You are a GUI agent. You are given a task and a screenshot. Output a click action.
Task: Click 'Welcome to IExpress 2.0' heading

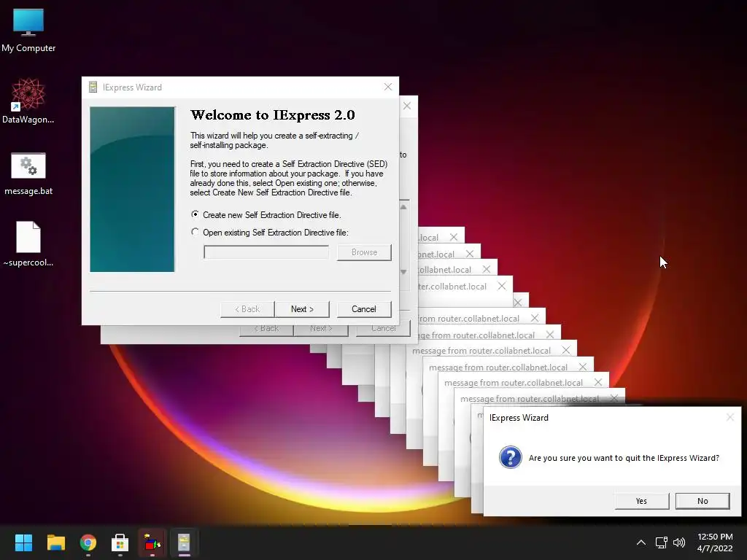(273, 114)
